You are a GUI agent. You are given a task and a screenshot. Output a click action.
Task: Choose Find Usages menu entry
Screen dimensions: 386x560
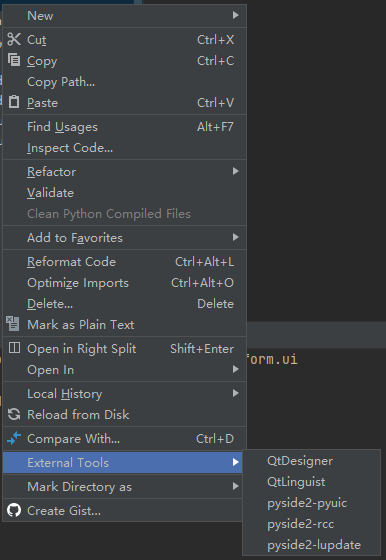click(124, 127)
